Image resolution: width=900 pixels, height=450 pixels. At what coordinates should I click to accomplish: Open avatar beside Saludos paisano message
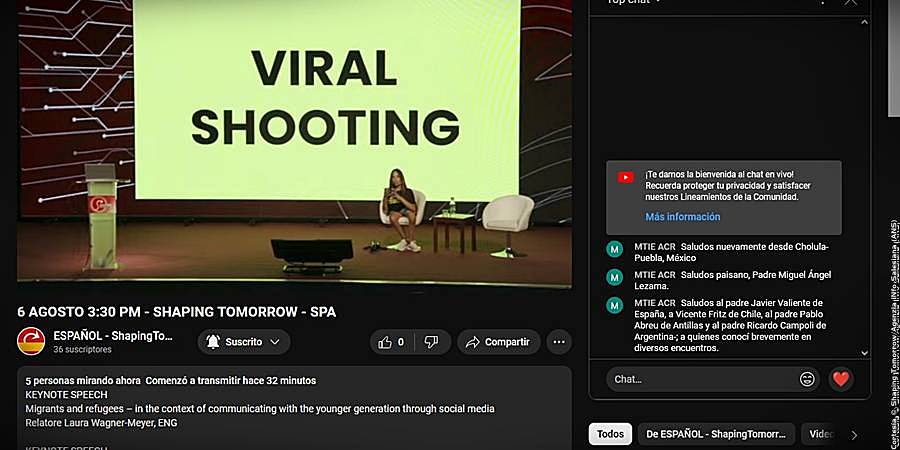click(x=615, y=277)
